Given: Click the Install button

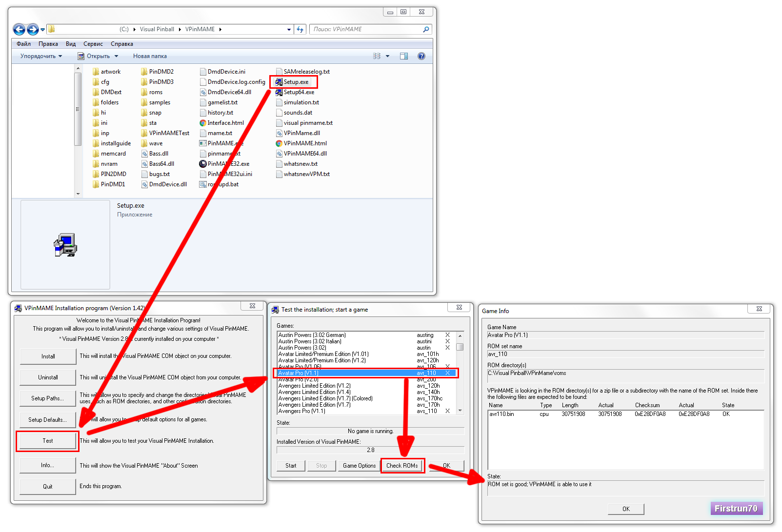Looking at the screenshot, I should (x=48, y=356).
